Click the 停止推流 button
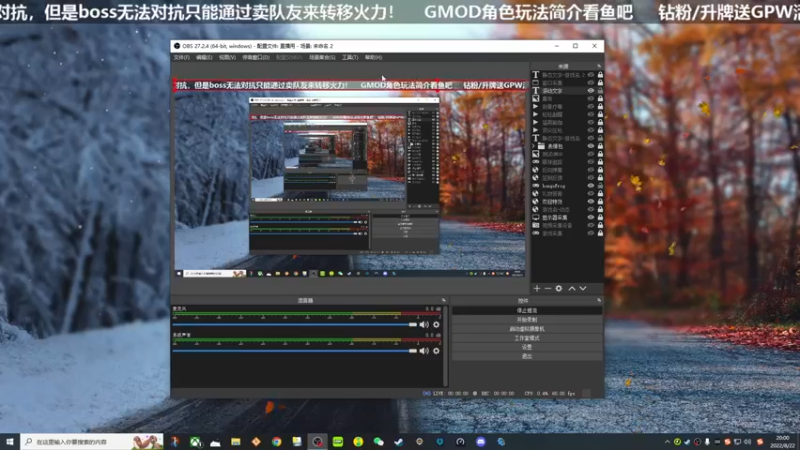 coord(527,310)
